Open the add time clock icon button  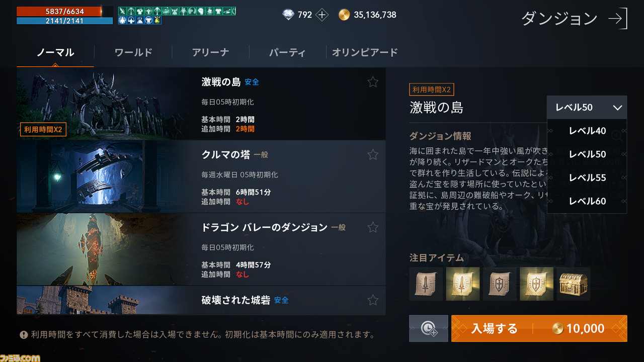click(x=429, y=329)
